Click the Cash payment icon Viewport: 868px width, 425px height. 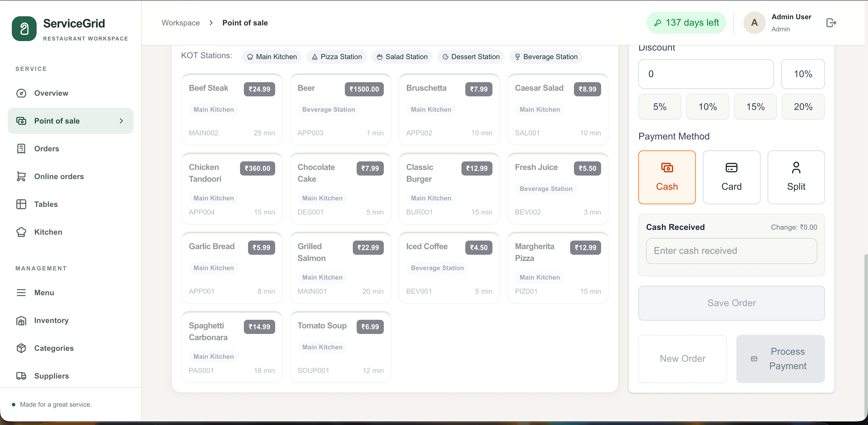(667, 168)
